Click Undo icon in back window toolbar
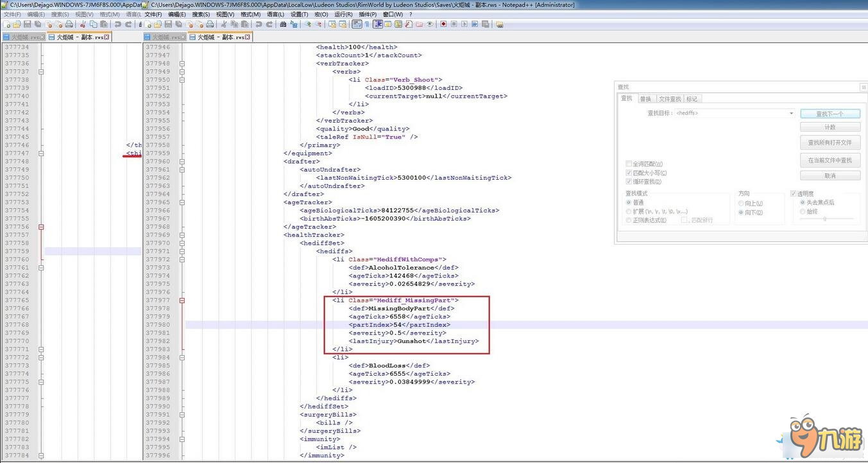 coord(117,24)
